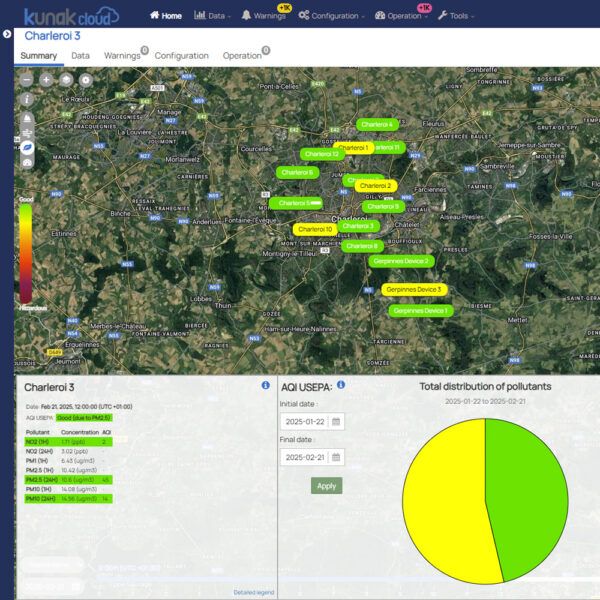
Task: Open calendar picker for Initial date
Action: coord(336,421)
